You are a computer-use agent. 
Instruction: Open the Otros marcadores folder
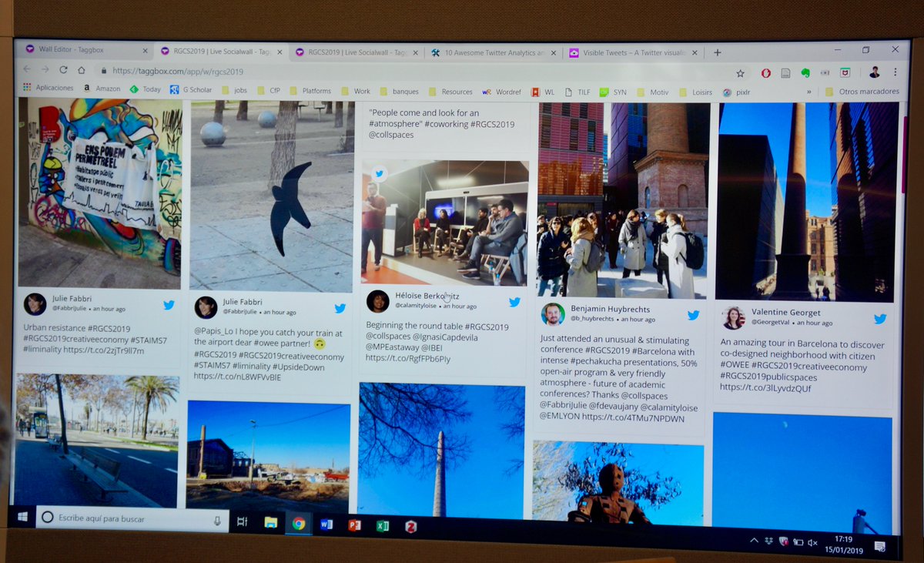(x=862, y=92)
